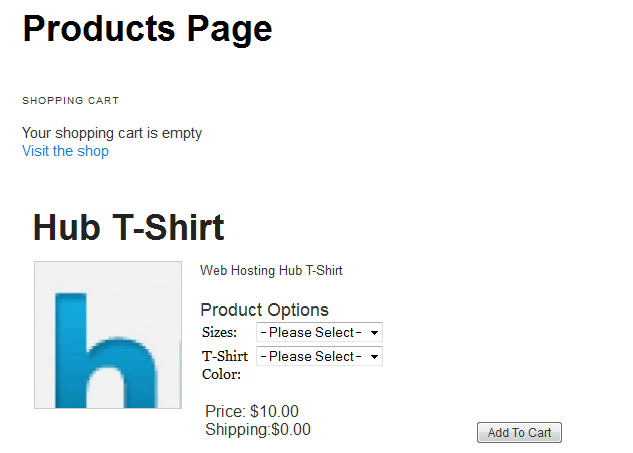Screen dimensions: 633x453
Task: Click the blue h logo graphic
Action: click(x=100, y=350)
